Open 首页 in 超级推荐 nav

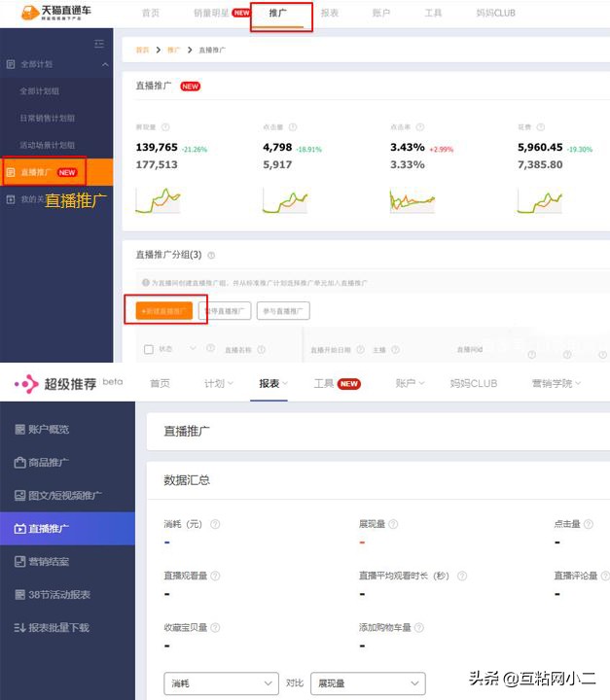click(160, 383)
